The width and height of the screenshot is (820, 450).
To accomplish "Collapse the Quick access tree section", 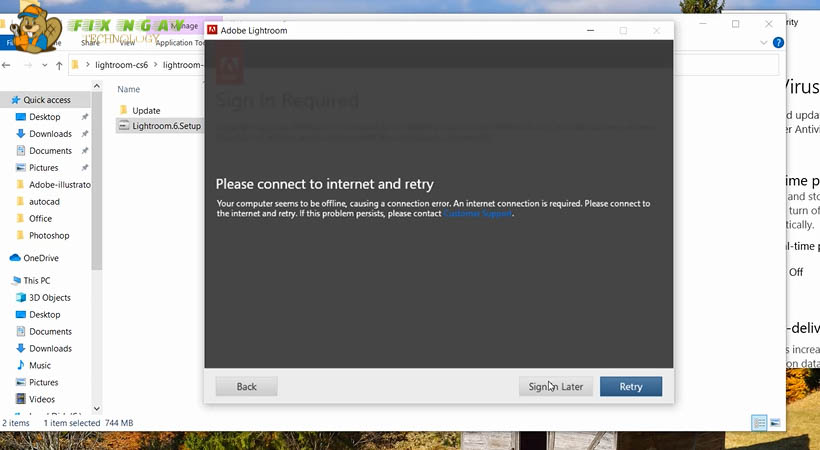I will (4, 100).
